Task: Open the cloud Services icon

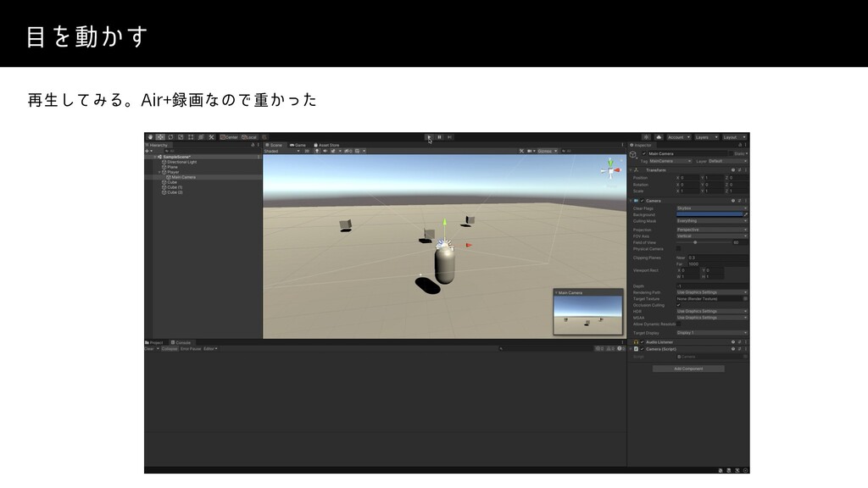Action: (659, 137)
